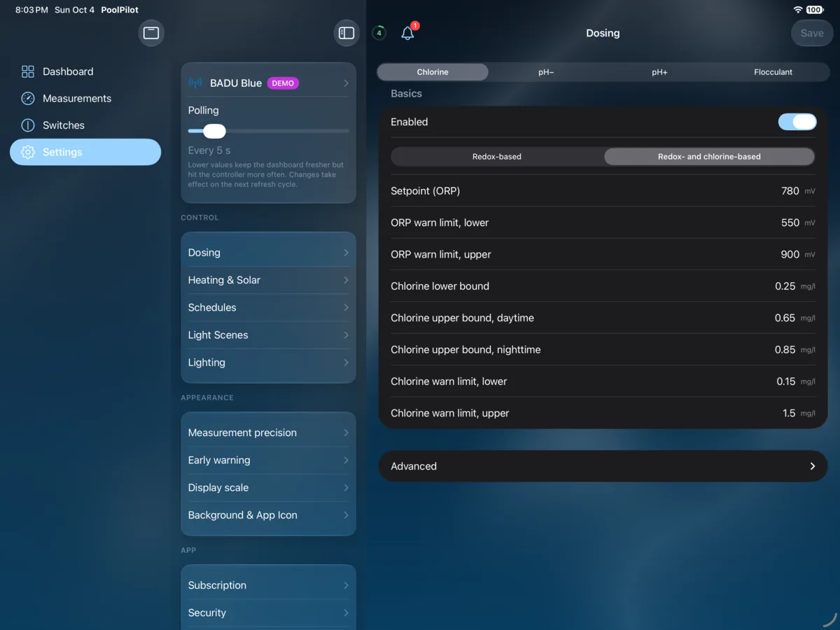
Task: Edit ORP warn limit upper value 900
Action: click(790, 255)
